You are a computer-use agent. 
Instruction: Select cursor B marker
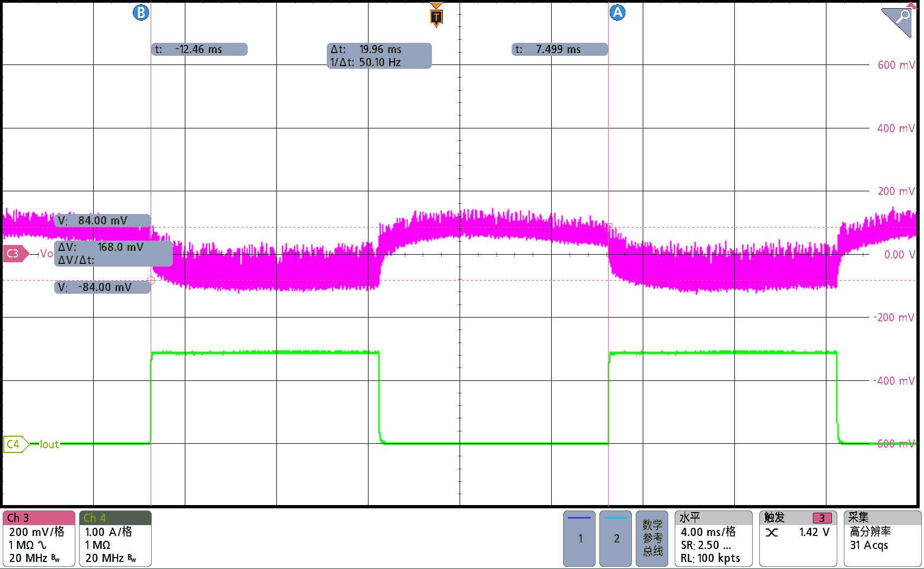pyautogui.click(x=141, y=12)
